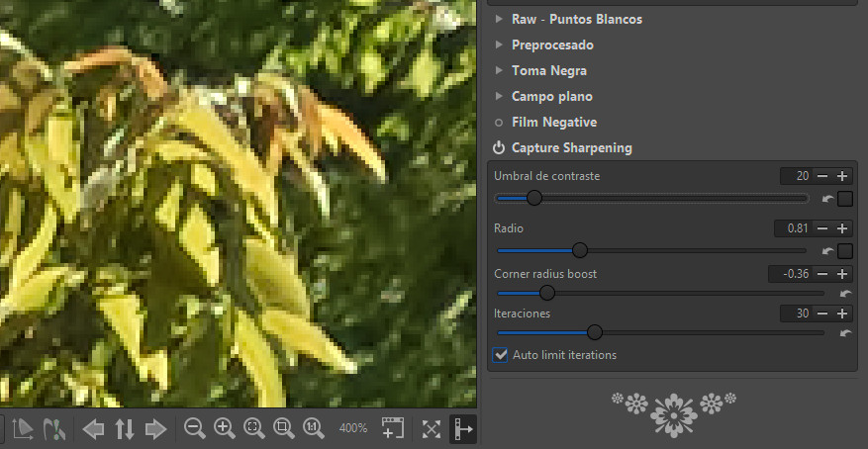This screenshot has height=449, width=868.
Task: Decrease Corner radius boost with minus
Action: [x=822, y=274]
